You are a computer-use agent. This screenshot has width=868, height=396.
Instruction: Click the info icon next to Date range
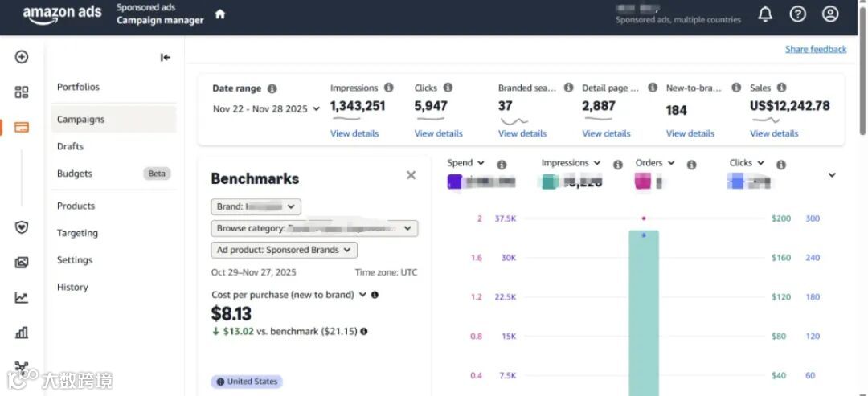[x=272, y=88]
